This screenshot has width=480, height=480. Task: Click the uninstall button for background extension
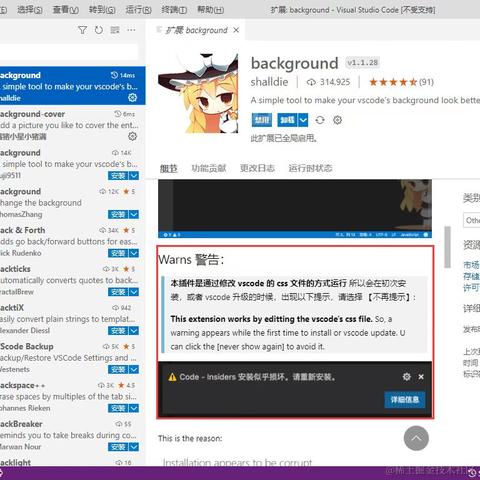pyautogui.click(x=287, y=120)
